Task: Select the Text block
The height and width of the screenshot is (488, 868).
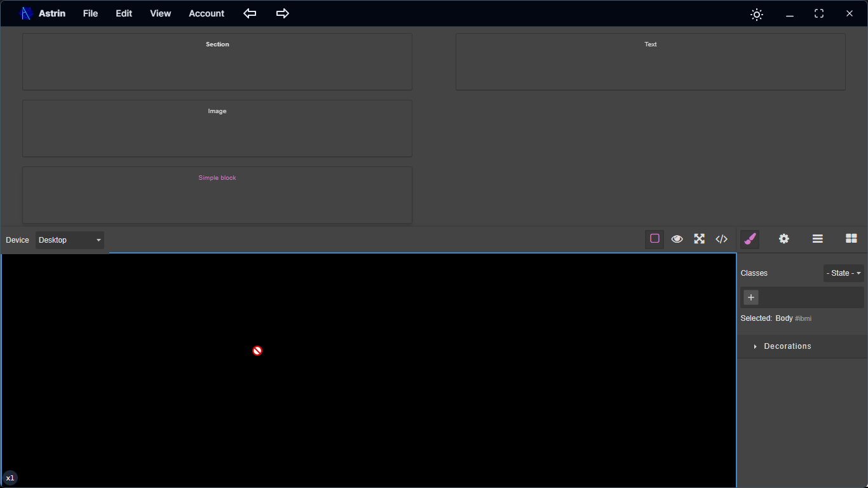Action: (651, 62)
